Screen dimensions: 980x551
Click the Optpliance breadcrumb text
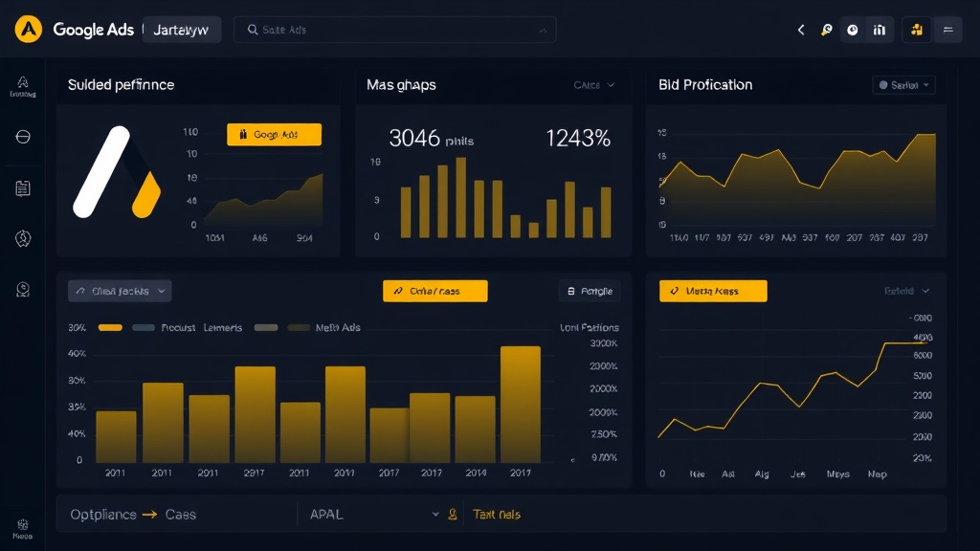(103, 514)
